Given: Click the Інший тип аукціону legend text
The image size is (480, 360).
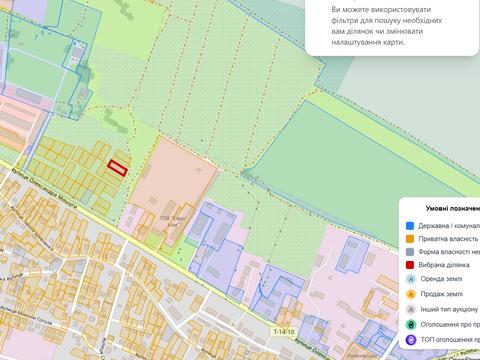Looking at the screenshot, I should coord(449,309).
